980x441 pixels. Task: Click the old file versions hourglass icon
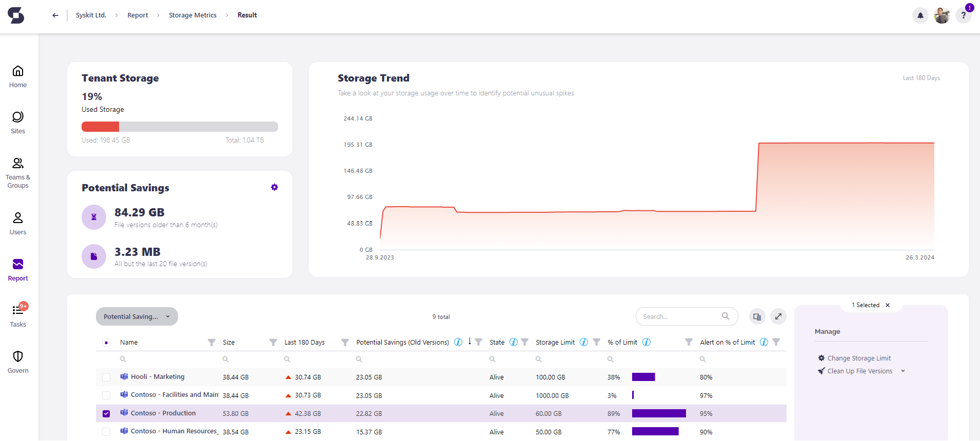coord(94,217)
